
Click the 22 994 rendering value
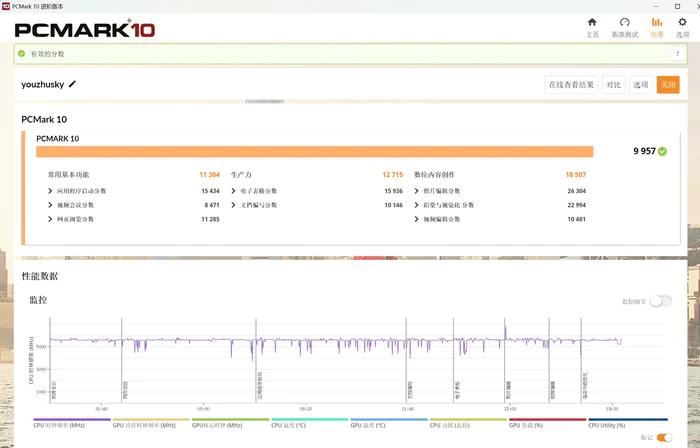click(x=576, y=205)
